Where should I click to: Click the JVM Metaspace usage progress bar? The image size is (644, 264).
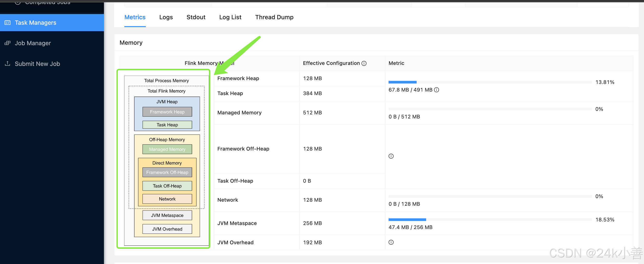490,220
